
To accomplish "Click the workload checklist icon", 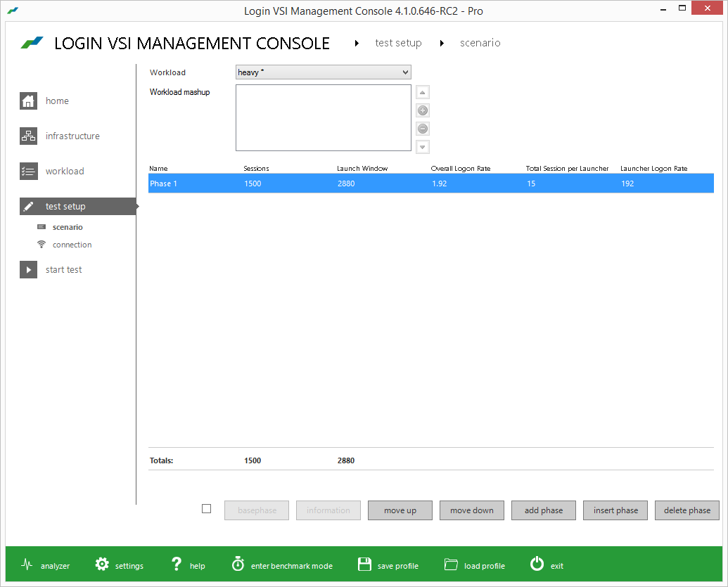I will pos(28,172).
